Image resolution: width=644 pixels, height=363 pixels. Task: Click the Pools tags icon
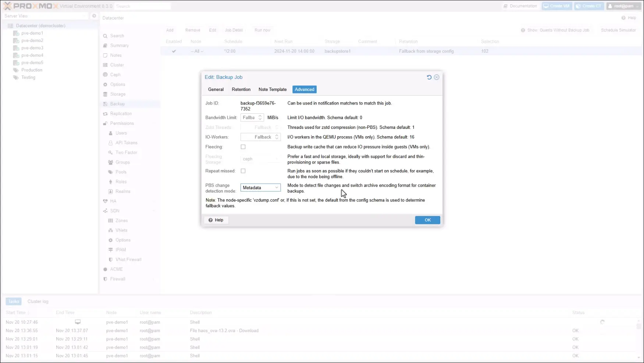(x=110, y=172)
